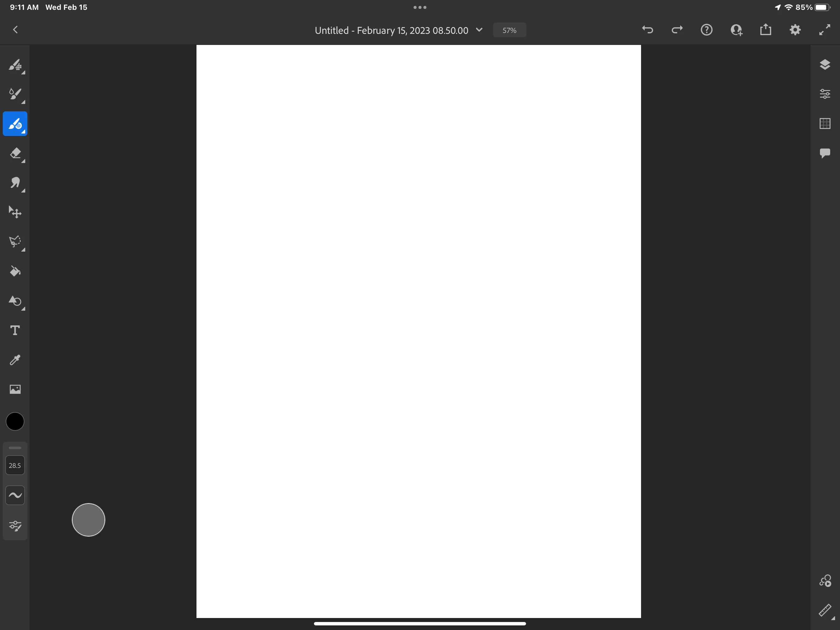Select the Smudge tool
The image size is (840, 630).
[x=15, y=183]
